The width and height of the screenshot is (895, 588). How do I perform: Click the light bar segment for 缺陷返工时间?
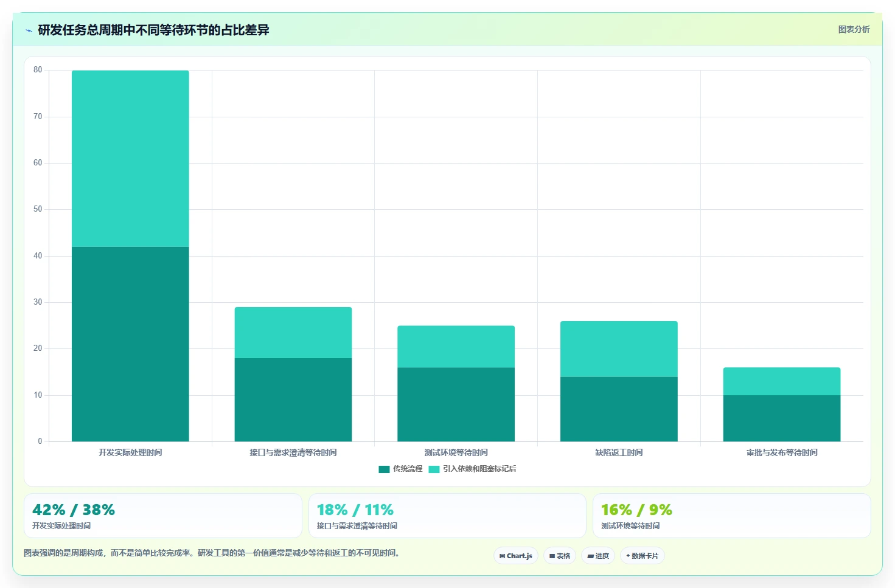(619, 349)
